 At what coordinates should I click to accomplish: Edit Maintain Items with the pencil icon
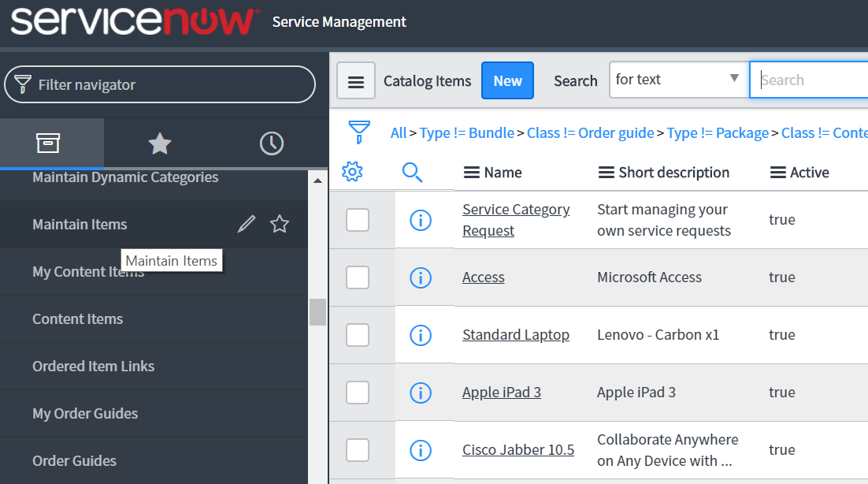coord(246,224)
